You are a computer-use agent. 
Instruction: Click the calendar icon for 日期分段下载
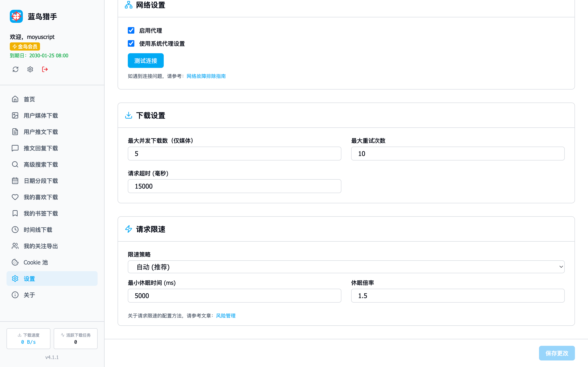15,181
